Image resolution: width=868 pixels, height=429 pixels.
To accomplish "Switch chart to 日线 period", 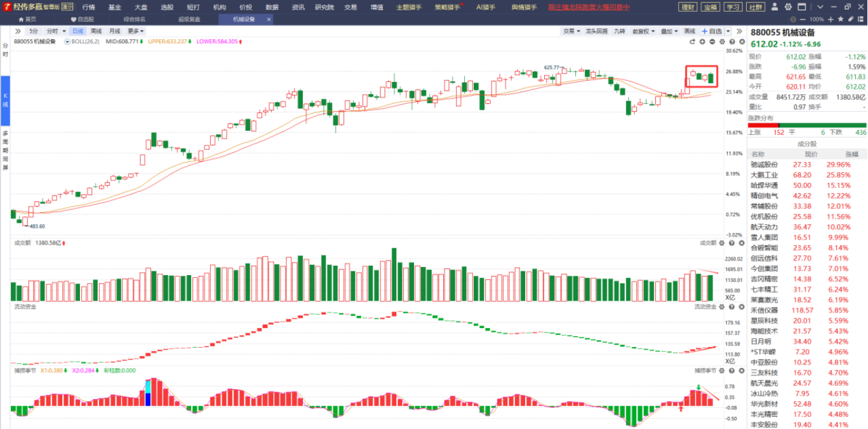I will (77, 31).
